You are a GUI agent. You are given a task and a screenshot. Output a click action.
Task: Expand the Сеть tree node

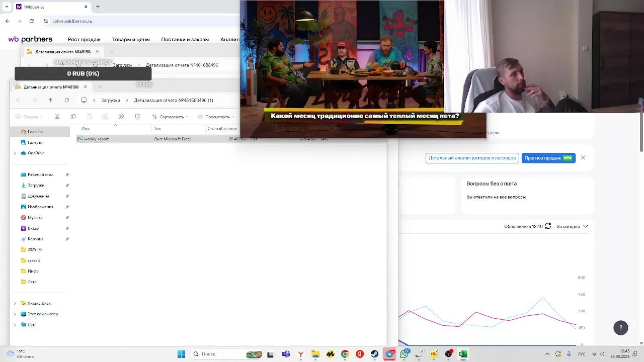(x=15, y=325)
